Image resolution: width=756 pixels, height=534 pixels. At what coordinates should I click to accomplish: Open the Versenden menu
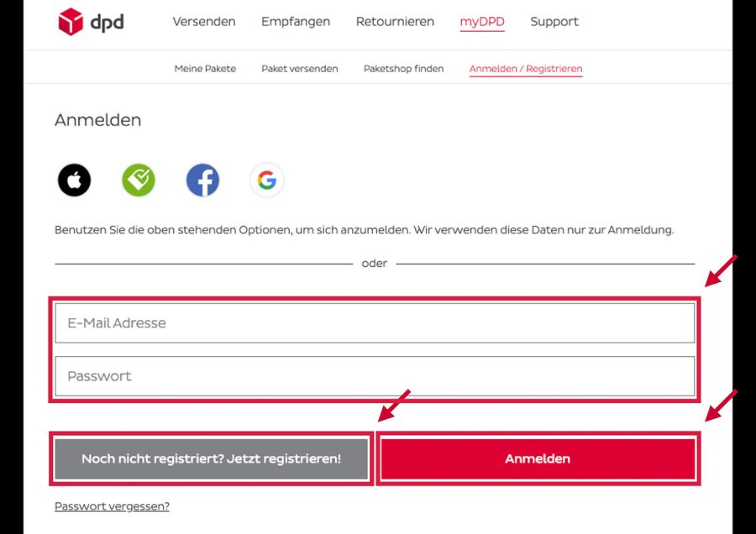pyautogui.click(x=204, y=22)
